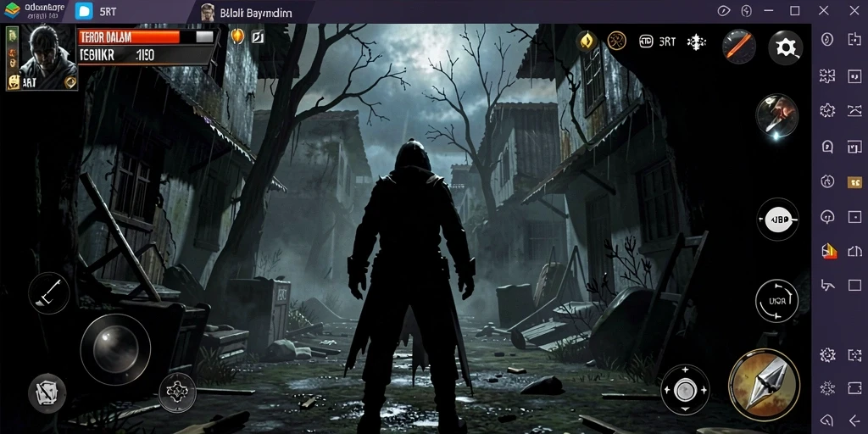
Task: Click the empty square icon in sidebar
Action: (854, 285)
